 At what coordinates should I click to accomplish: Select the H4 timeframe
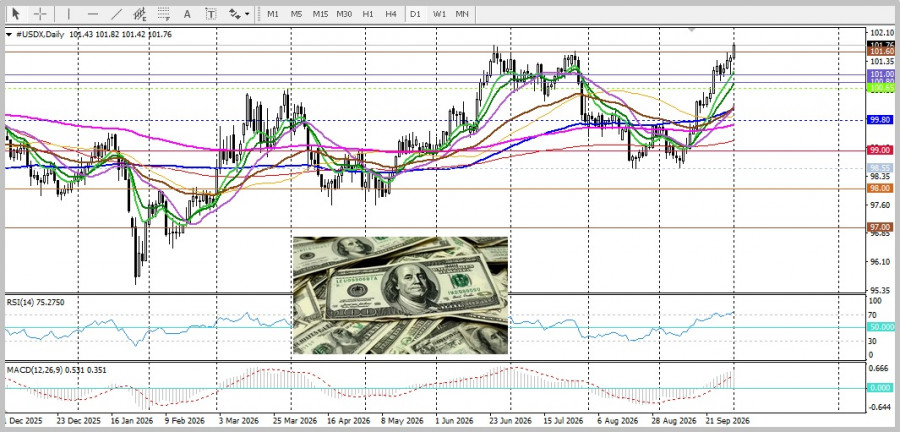[391, 14]
